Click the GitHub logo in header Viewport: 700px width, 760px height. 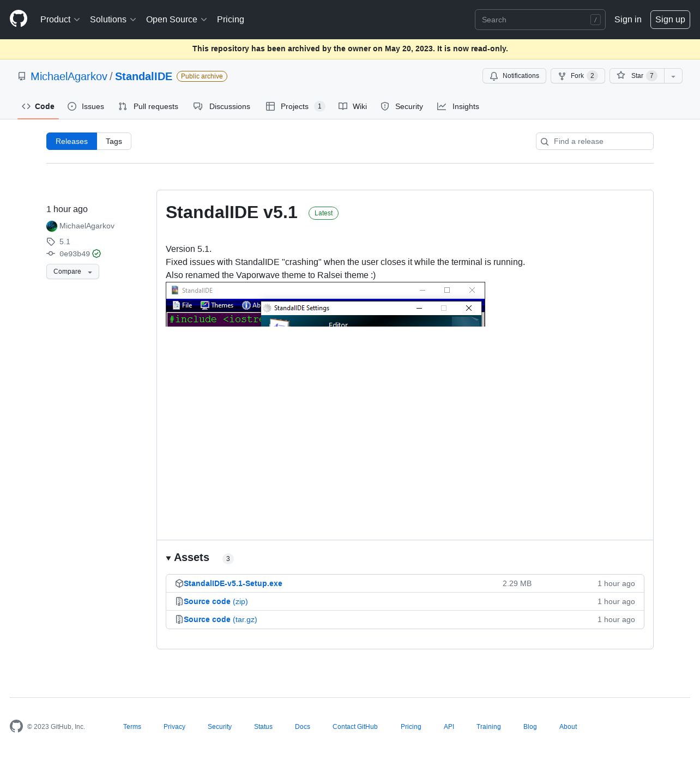[x=19, y=19]
